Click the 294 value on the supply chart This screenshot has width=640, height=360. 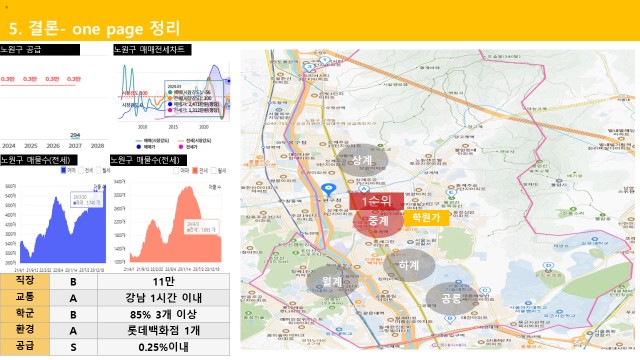(75, 135)
